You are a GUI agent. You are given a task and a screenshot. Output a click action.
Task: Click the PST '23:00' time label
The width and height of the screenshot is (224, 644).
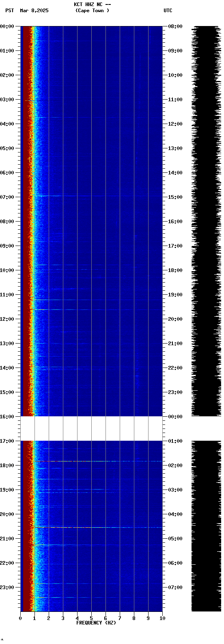[7, 587]
